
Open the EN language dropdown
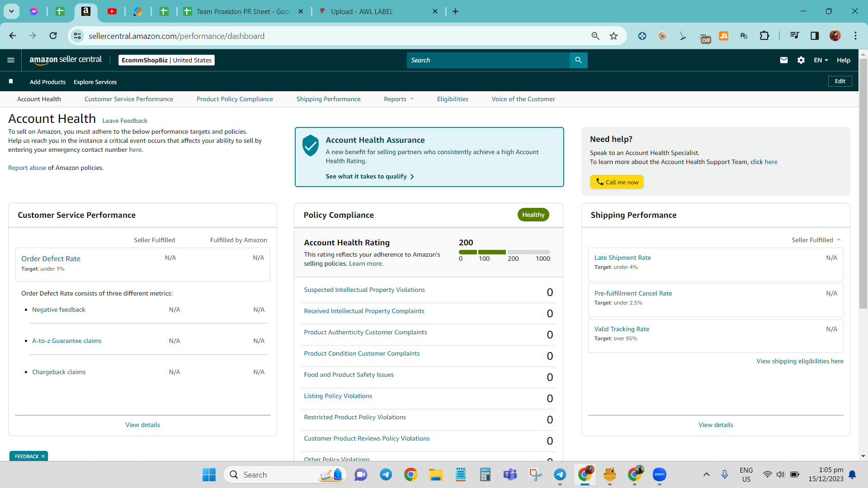click(x=821, y=60)
